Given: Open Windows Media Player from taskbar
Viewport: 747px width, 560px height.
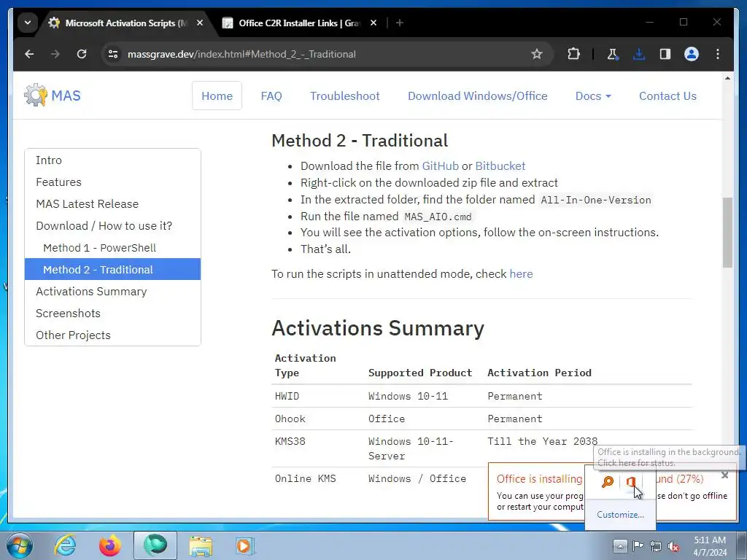Looking at the screenshot, I should pyautogui.click(x=245, y=545).
